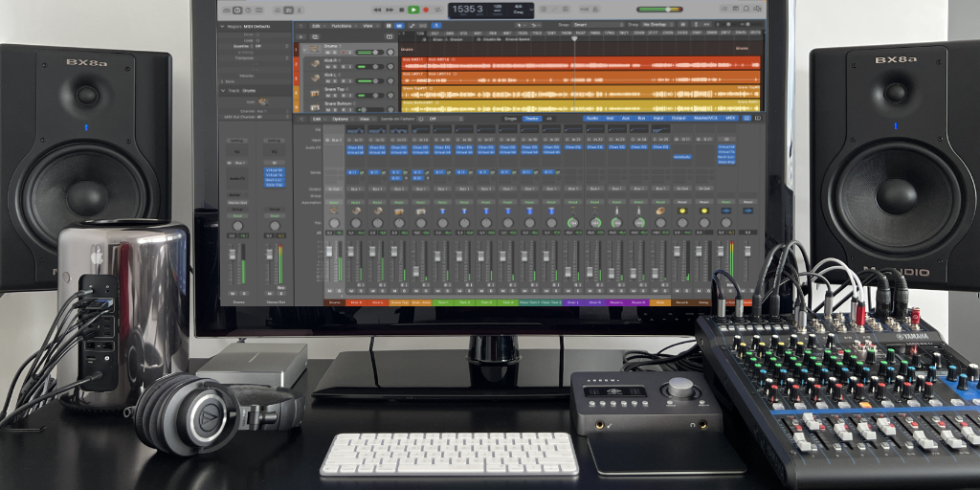Mute the Drums track in the header
The image size is (980, 490).
(x=328, y=52)
